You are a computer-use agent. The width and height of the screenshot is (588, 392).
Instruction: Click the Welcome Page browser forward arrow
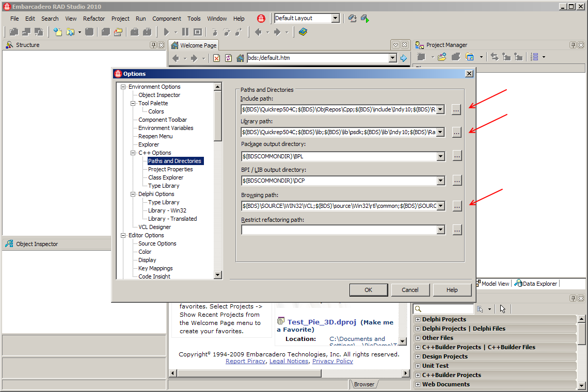[x=194, y=58]
